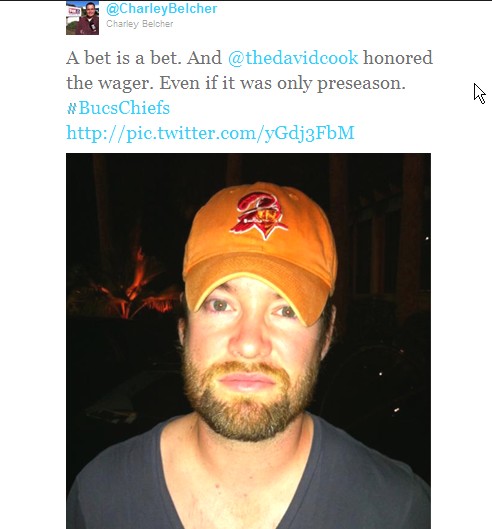Click the Buccaneers logo on the cap

259,216
